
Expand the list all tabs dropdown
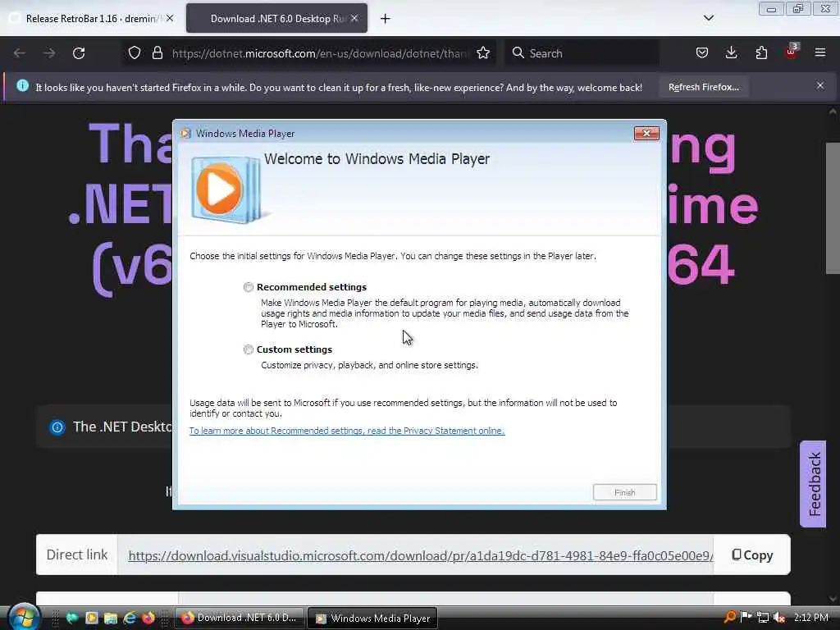coord(708,18)
